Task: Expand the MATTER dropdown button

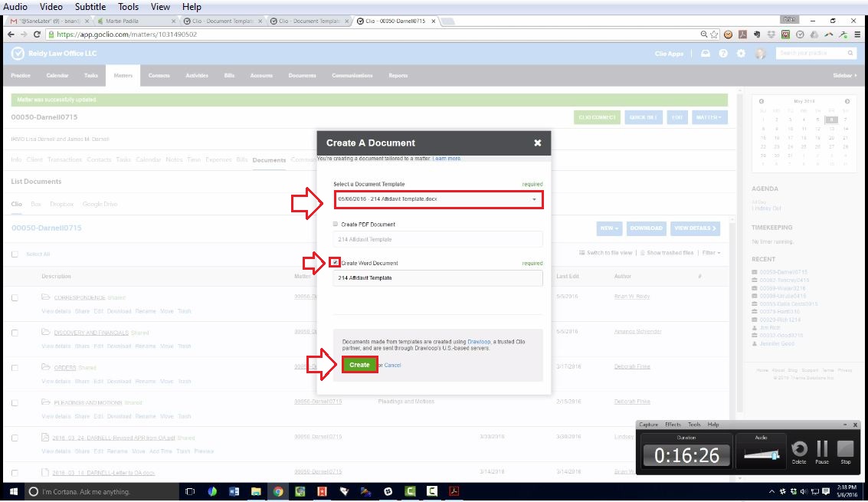Action: click(709, 117)
